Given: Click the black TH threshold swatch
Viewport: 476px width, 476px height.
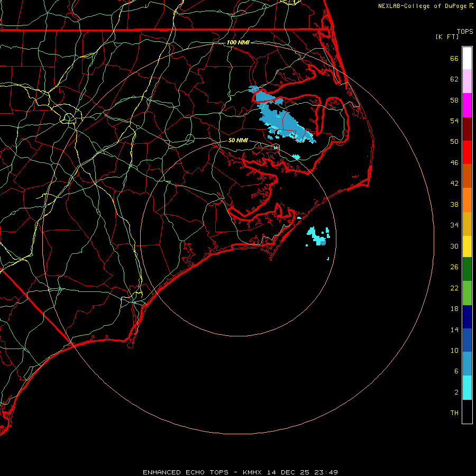Looking at the screenshot, I should pos(467,411).
